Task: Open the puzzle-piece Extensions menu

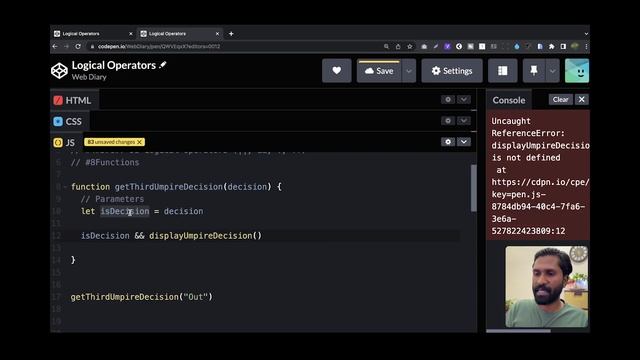Action: [x=551, y=47]
